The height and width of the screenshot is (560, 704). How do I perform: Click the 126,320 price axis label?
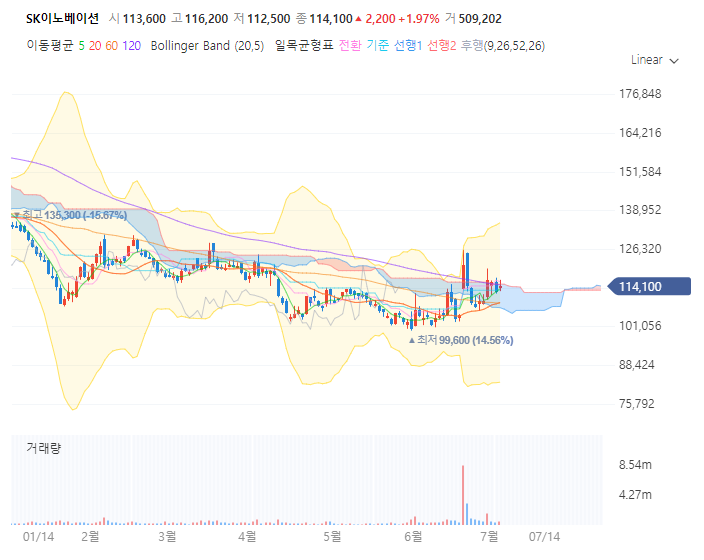(640, 249)
